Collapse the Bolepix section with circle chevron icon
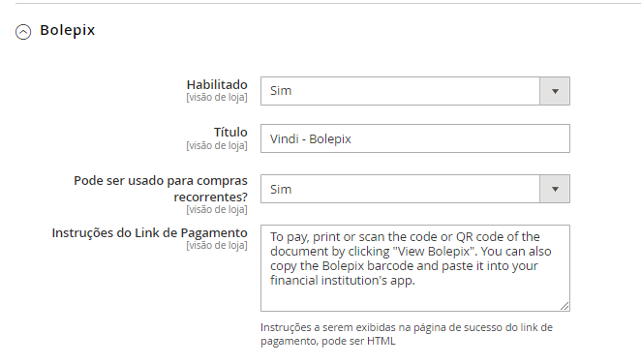 23,31
